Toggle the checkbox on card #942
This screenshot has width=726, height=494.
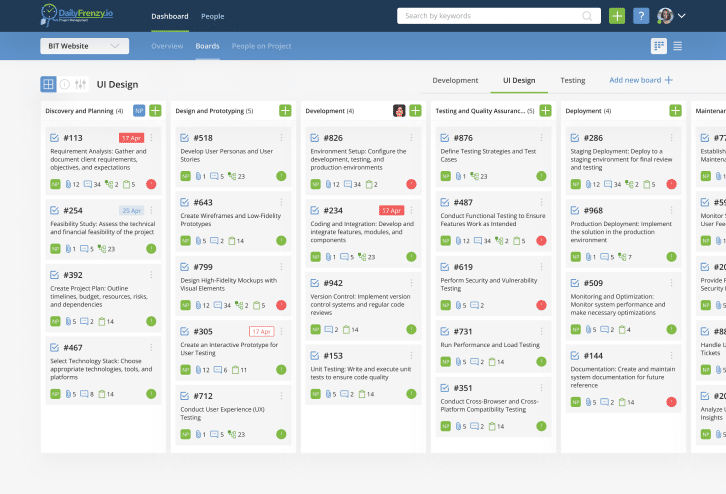pos(315,283)
